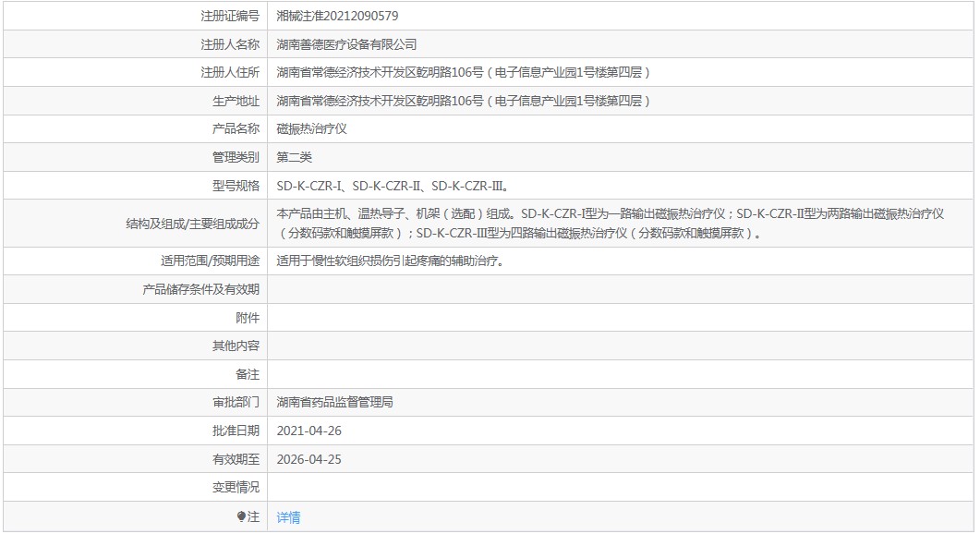Click the registration number 湘械注准20212090579
This screenshot has width=980, height=534.
[x=337, y=16]
